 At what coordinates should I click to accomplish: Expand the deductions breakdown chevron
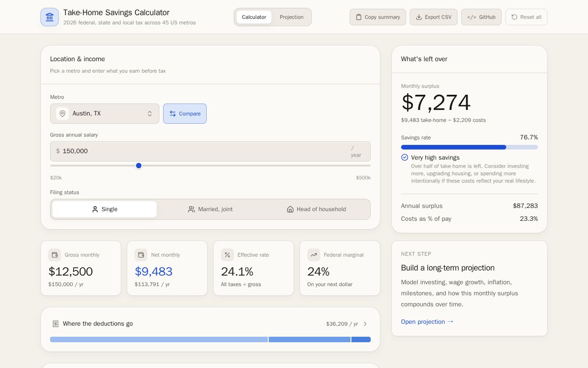pyautogui.click(x=365, y=324)
